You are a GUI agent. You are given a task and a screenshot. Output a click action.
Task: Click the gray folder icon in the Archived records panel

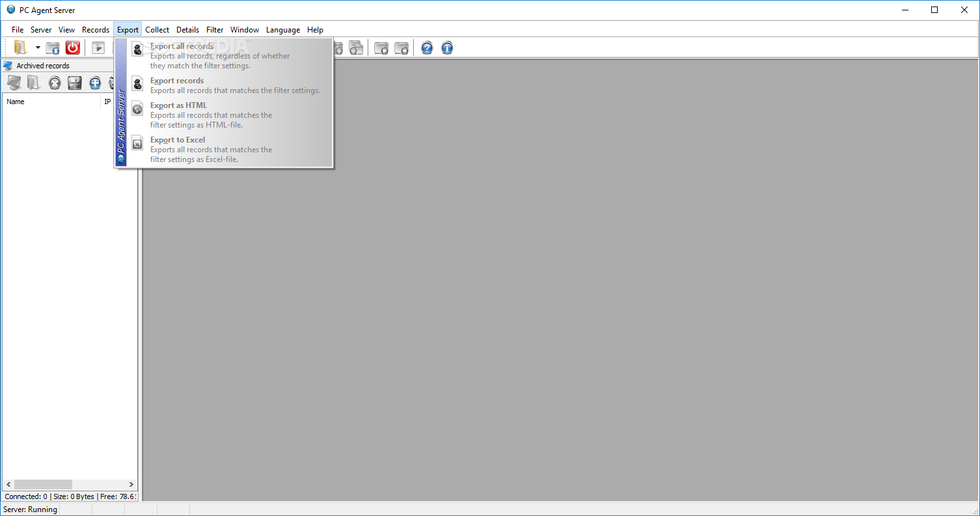(34, 83)
